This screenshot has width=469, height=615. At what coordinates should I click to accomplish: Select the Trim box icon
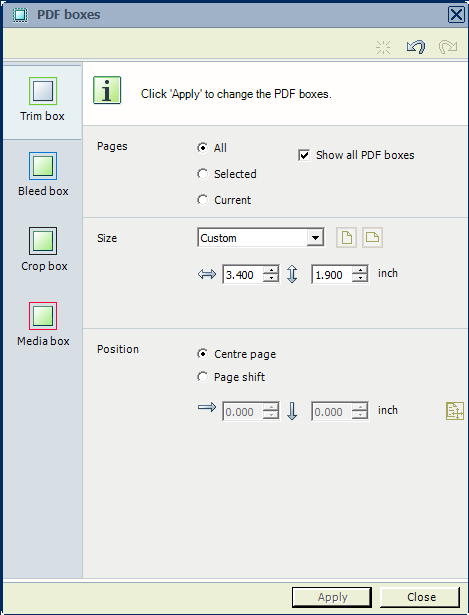(43, 91)
